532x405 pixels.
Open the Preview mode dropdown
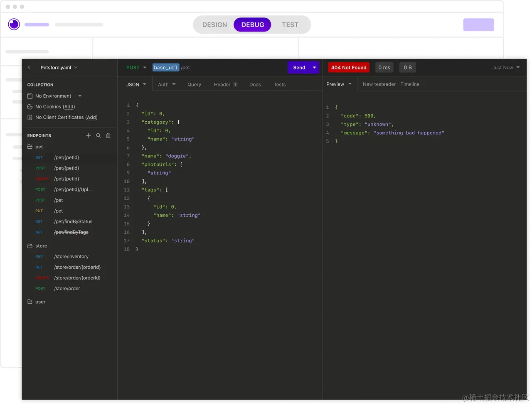coord(339,84)
